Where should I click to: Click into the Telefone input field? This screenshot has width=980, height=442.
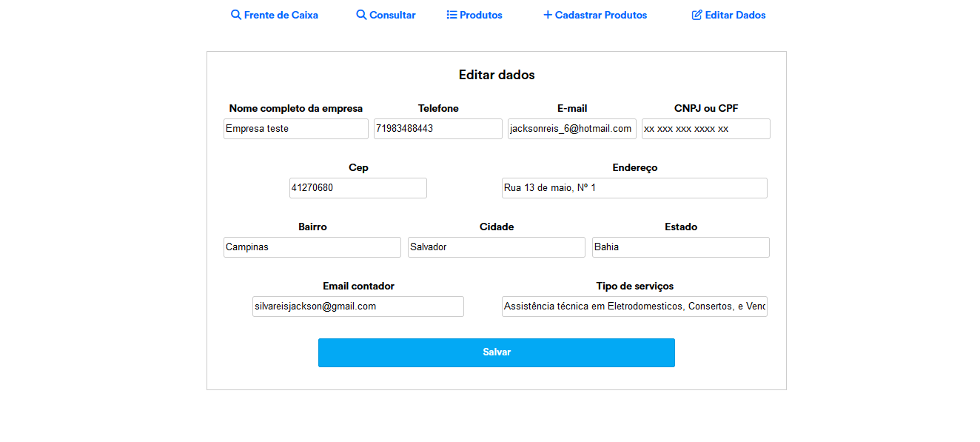pos(437,129)
